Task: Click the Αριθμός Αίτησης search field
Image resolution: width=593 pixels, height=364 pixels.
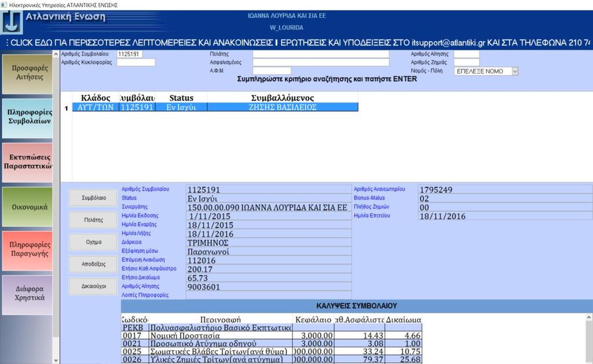Action: click(467, 54)
